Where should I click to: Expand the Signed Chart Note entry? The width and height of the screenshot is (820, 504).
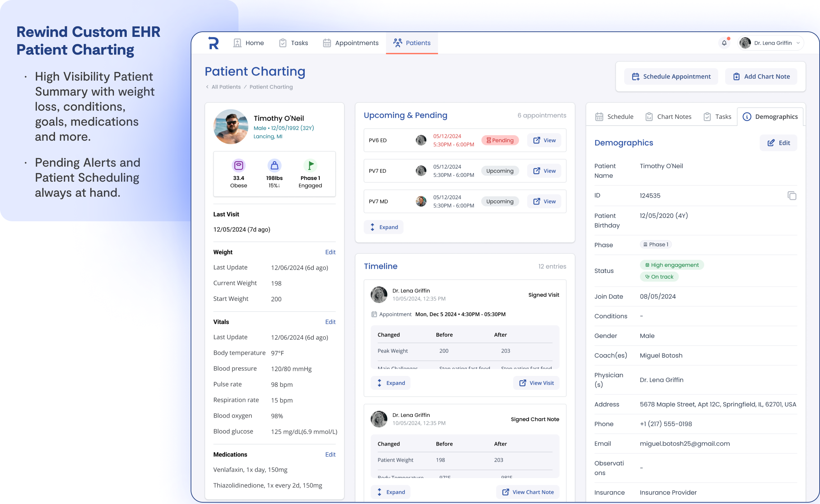pos(391,492)
